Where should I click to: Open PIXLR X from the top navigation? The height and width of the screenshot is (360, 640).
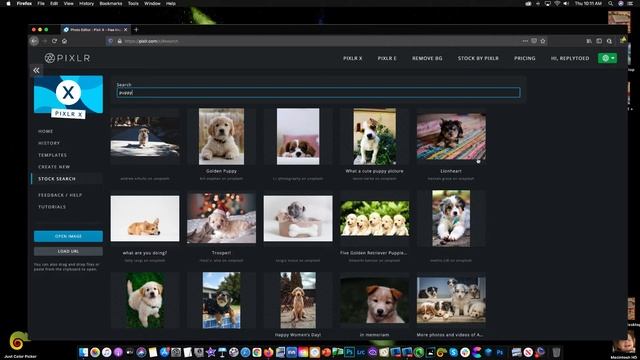[x=352, y=58]
